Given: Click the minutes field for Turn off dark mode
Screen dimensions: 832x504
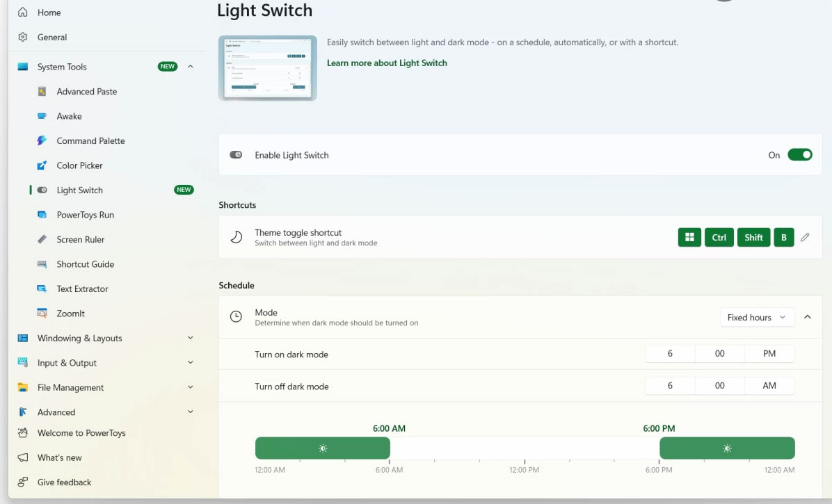Looking at the screenshot, I should click(x=719, y=385).
